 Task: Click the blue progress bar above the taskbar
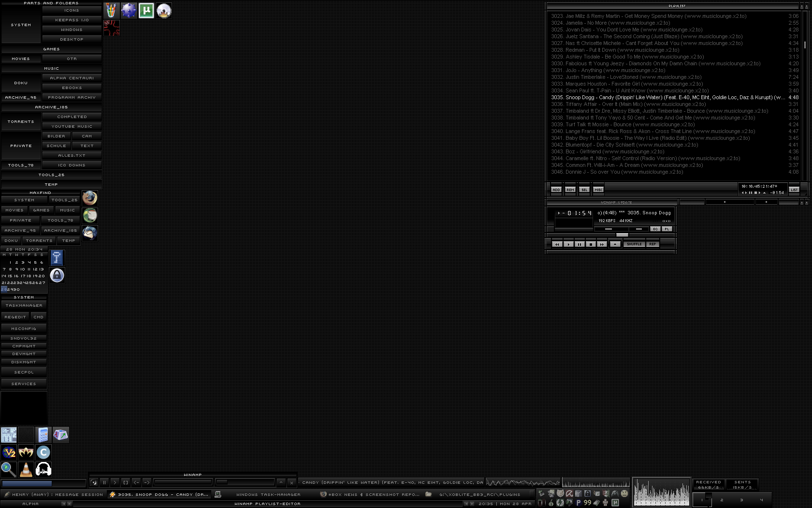click(43, 483)
